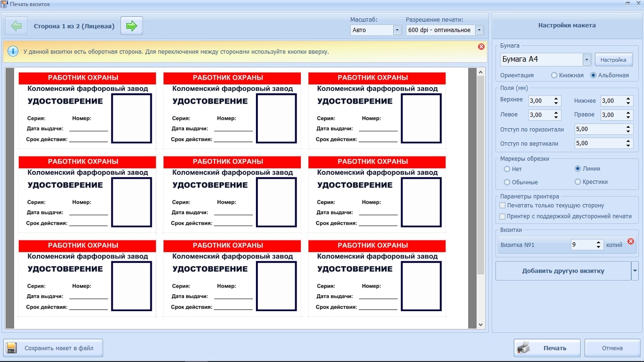
Task: Go to previous side with left arrow
Action: [x=17, y=26]
